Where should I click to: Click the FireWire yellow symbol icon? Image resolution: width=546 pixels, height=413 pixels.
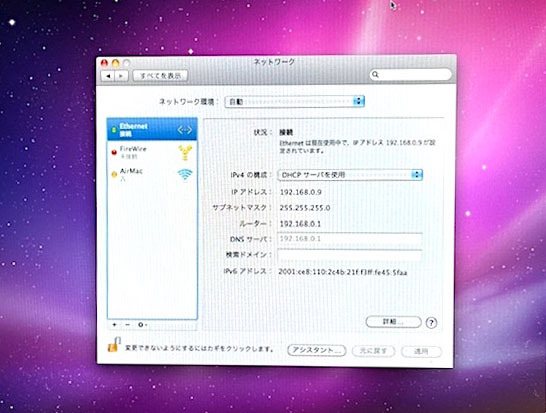pos(185,153)
